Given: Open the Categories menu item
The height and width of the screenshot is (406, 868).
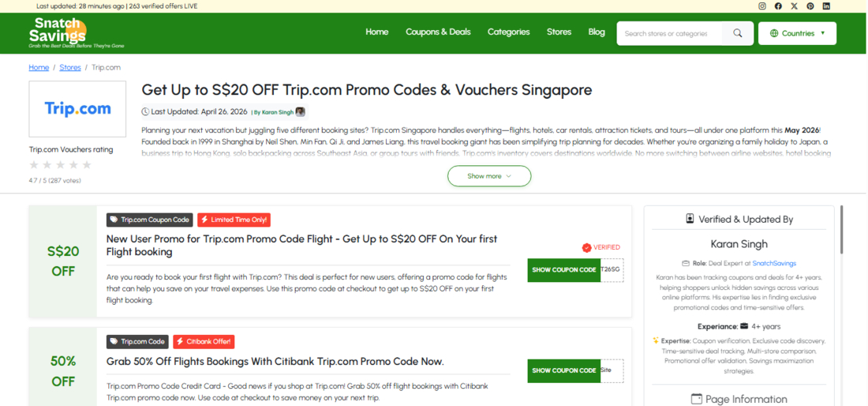Looking at the screenshot, I should point(508,32).
